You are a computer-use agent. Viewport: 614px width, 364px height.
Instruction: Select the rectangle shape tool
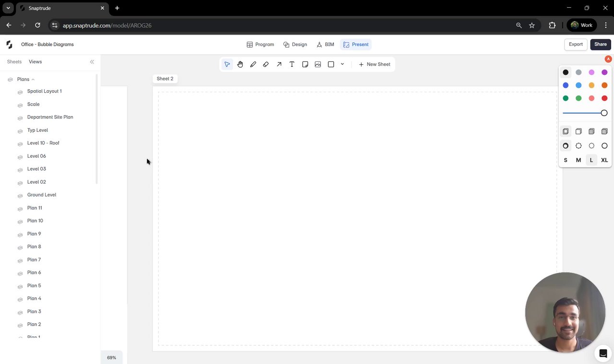tap(331, 64)
